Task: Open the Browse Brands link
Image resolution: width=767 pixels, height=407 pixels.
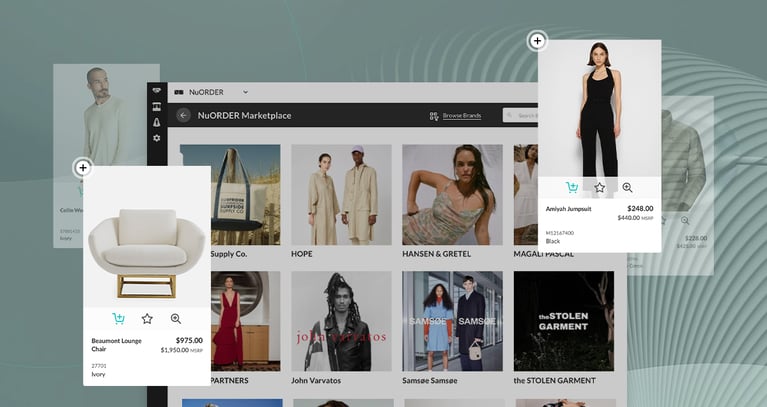Action: click(462, 116)
